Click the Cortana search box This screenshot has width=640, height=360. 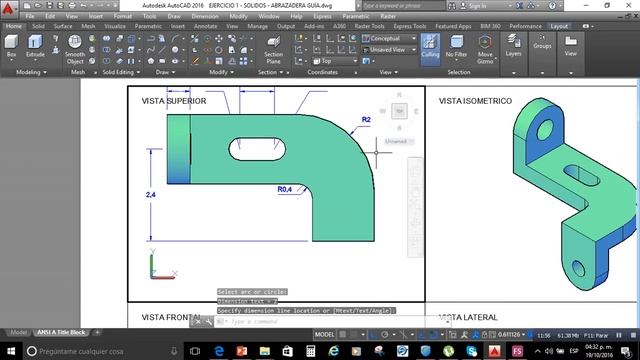[102, 351]
